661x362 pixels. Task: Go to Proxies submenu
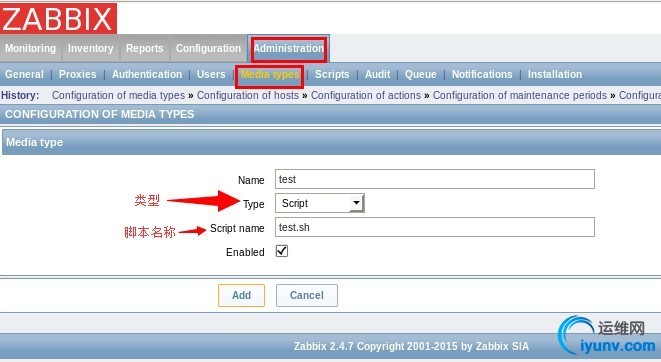[x=78, y=74]
